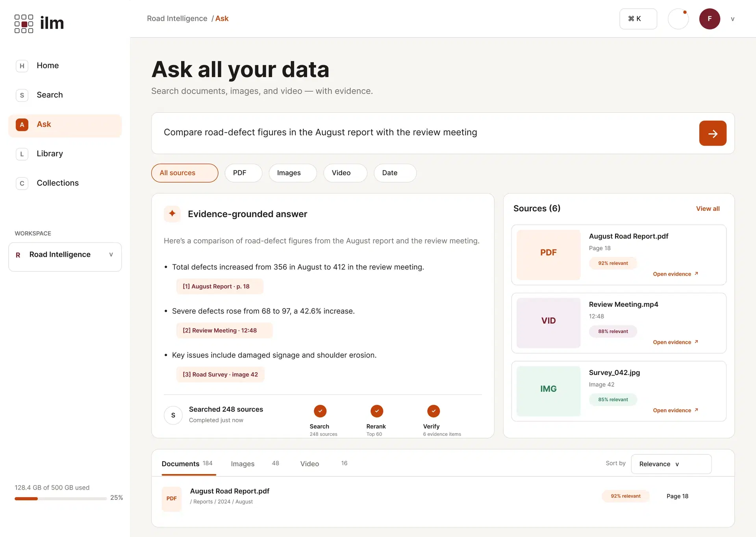Toggle the PDF filter chip
The height and width of the screenshot is (537, 756).
pyautogui.click(x=243, y=173)
